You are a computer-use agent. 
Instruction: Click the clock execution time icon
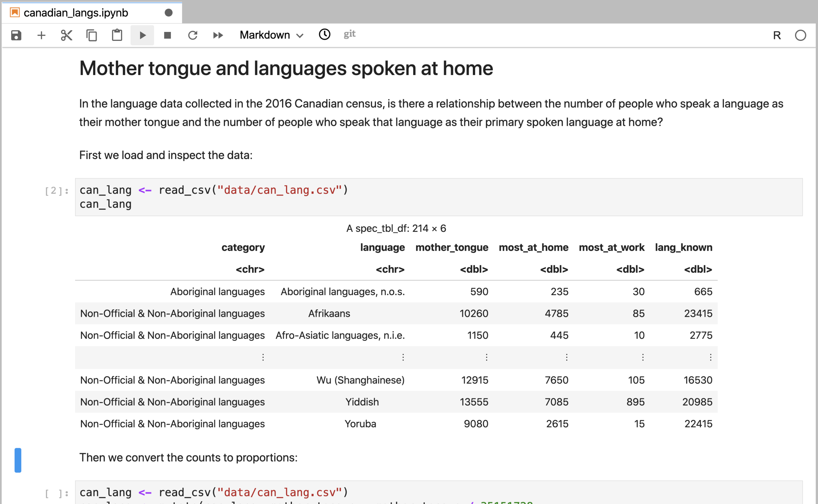324,34
